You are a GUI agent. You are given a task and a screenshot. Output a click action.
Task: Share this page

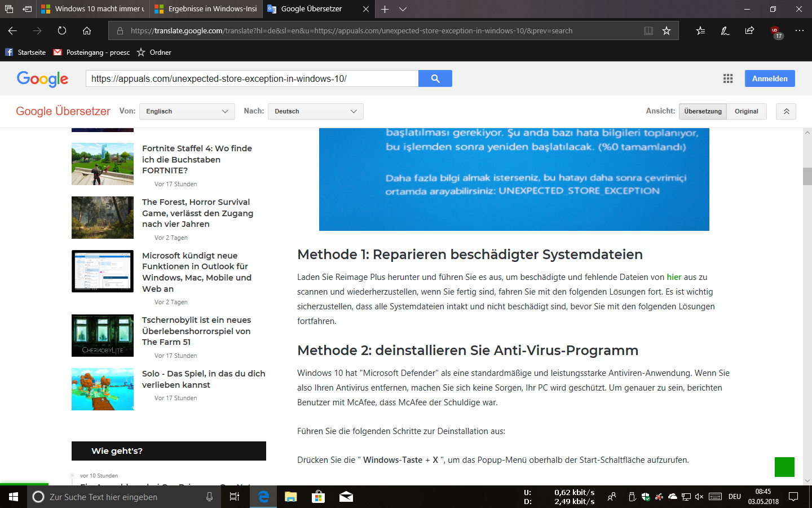tap(749, 30)
